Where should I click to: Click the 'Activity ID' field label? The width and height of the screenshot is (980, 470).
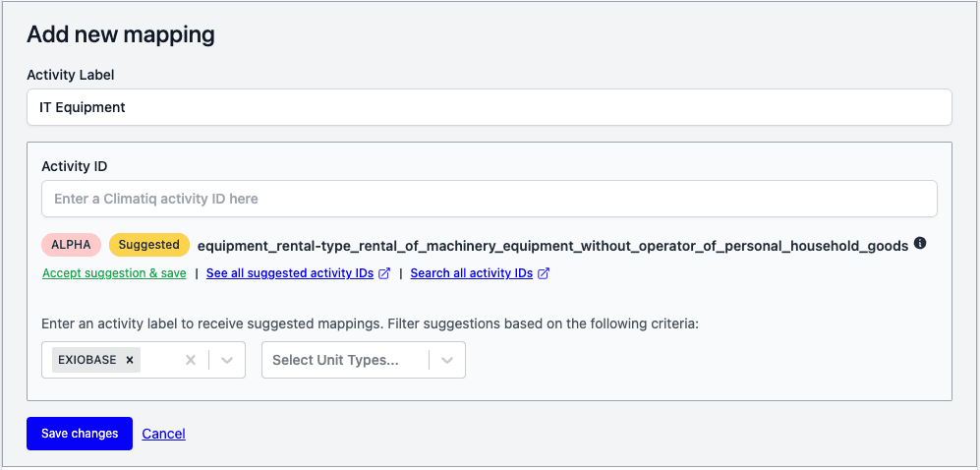point(75,166)
